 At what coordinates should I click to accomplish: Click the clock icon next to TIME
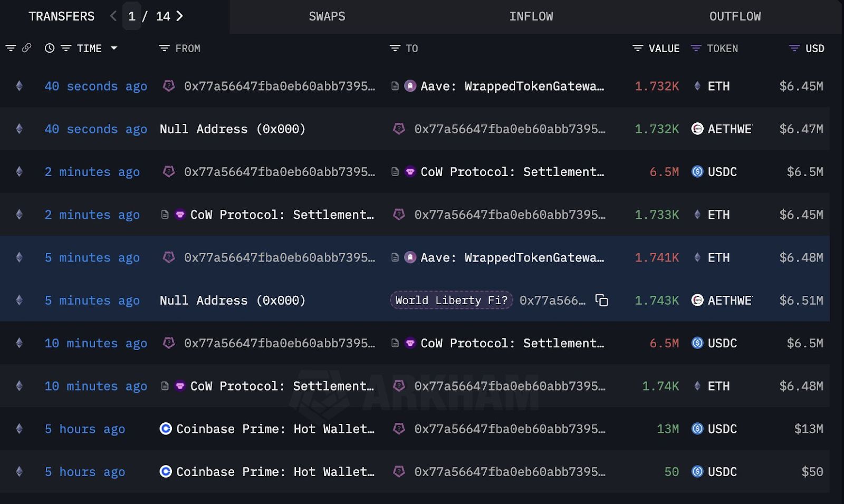(x=50, y=49)
